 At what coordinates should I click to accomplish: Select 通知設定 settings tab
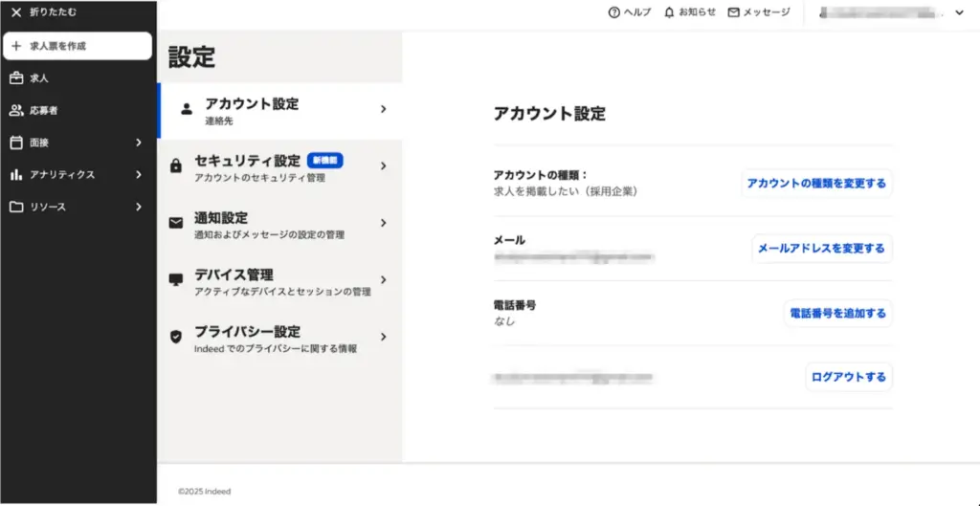click(278, 224)
